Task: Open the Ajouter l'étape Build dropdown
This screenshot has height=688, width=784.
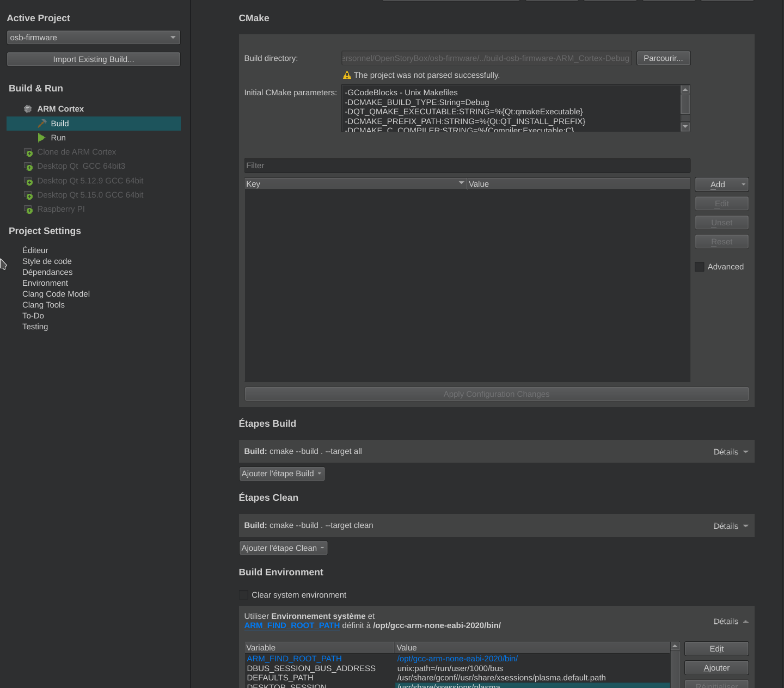Action: 282,474
